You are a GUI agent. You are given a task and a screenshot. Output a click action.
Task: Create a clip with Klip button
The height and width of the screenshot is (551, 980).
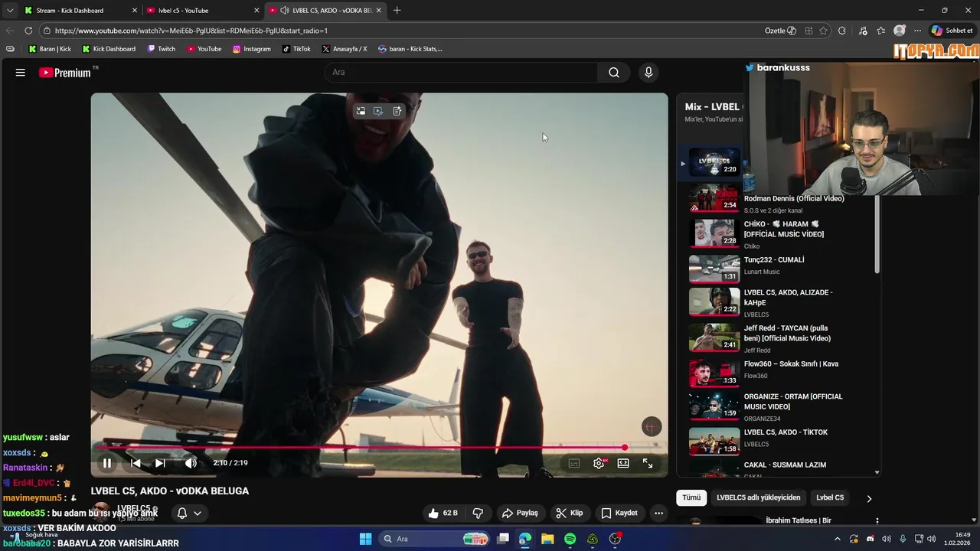click(x=570, y=513)
